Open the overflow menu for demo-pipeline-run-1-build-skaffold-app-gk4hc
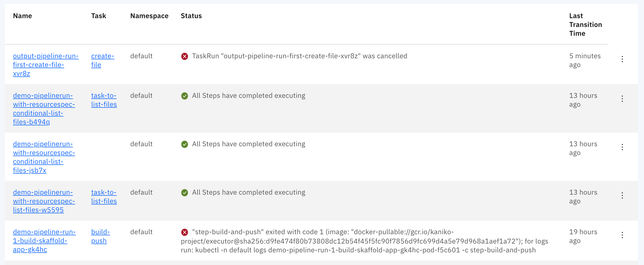Image resolution: width=644 pixels, height=265 pixels. 622,234
